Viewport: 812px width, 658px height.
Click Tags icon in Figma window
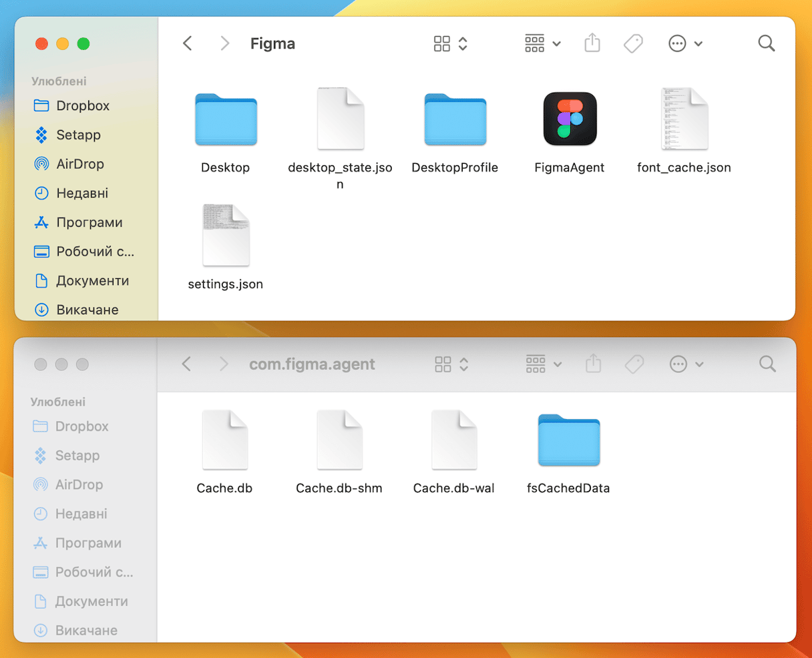coord(633,44)
